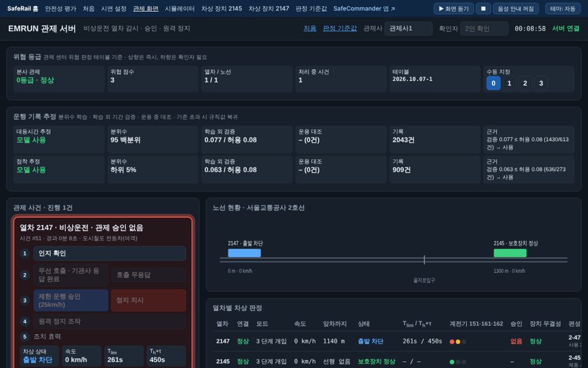This screenshot has height=368, width=588.
Task: Click the 확인자 2인 확인 field
Action: pos(484,29)
